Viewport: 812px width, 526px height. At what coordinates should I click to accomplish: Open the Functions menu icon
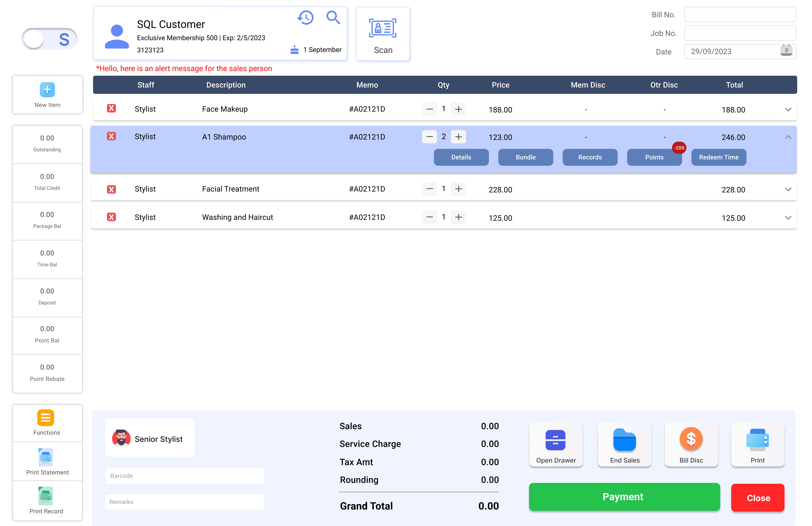(x=46, y=418)
